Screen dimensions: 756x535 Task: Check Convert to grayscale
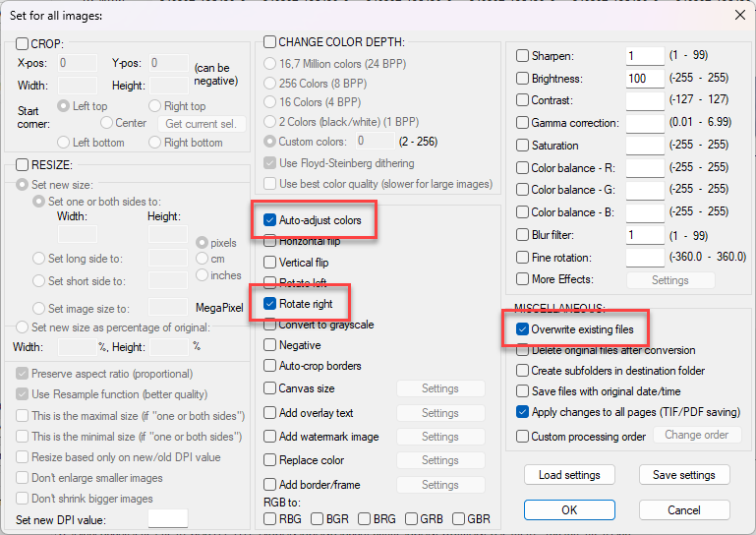tap(270, 325)
